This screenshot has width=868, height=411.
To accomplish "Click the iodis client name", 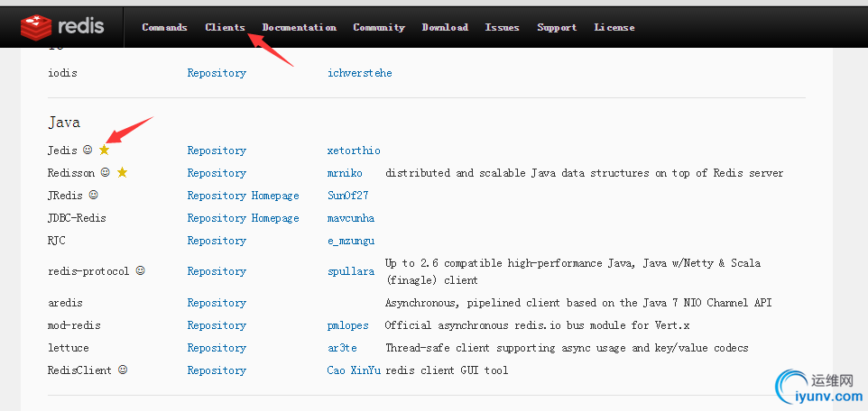I will click(62, 73).
